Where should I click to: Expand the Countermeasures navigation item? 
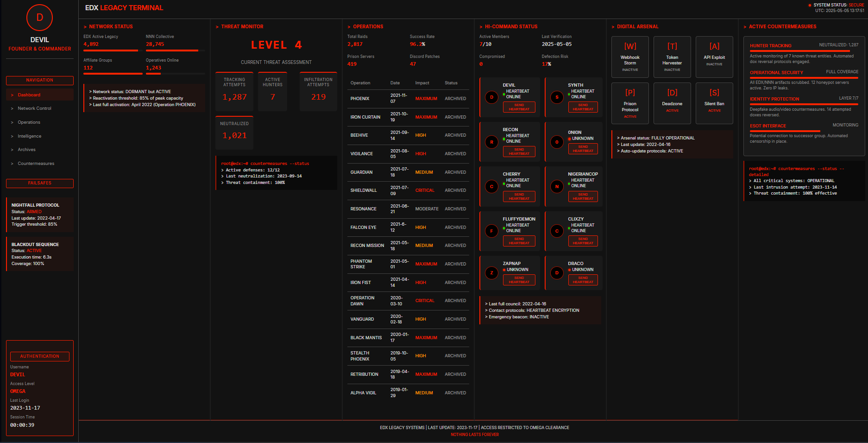[x=36, y=163]
